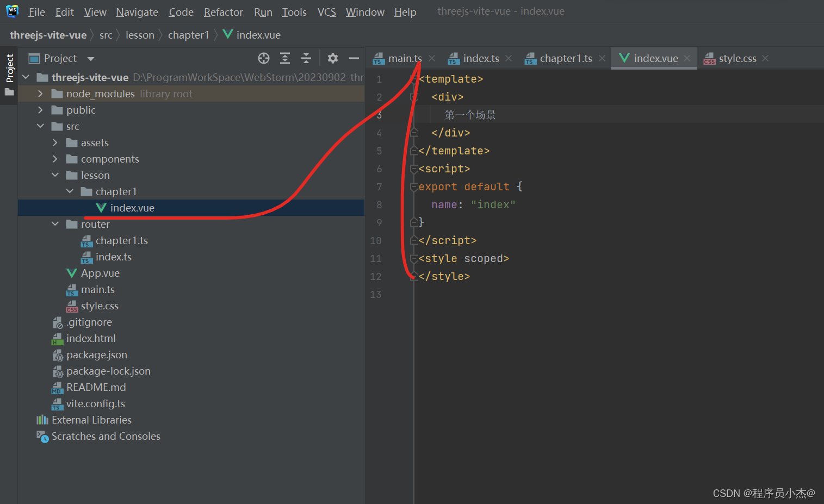Viewport: 824px width, 504px height.
Task: Click the index.vue breadcrumb
Action: point(252,35)
